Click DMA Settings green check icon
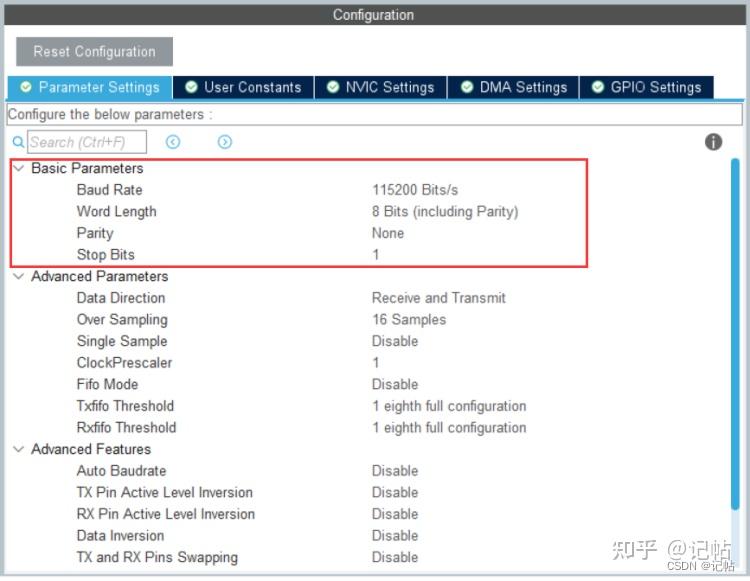Image resolution: width=750 pixels, height=581 pixels. point(467,87)
